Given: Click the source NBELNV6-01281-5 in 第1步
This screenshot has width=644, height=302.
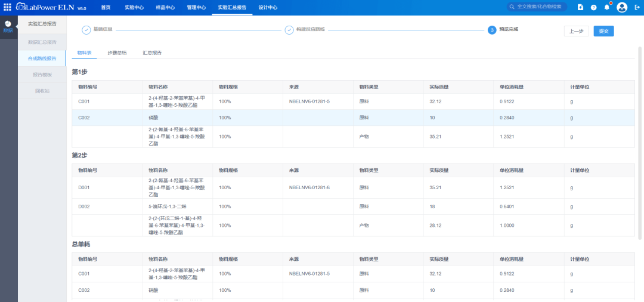Looking at the screenshot, I should [x=309, y=101].
